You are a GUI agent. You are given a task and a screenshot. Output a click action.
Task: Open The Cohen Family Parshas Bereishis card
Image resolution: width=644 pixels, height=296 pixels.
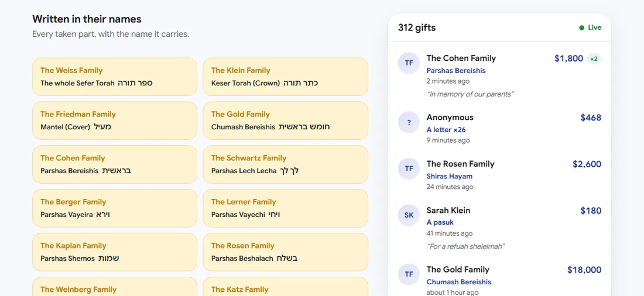pos(115,164)
